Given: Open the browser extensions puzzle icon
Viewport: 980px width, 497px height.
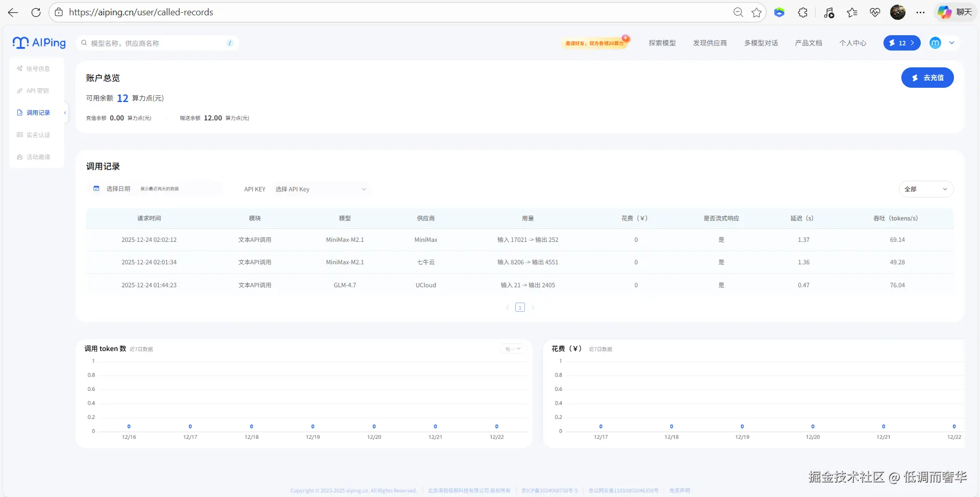Looking at the screenshot, I should click(x=803, y=12).
